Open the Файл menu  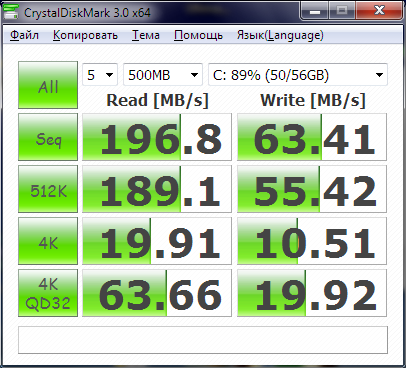pos(24,35)
